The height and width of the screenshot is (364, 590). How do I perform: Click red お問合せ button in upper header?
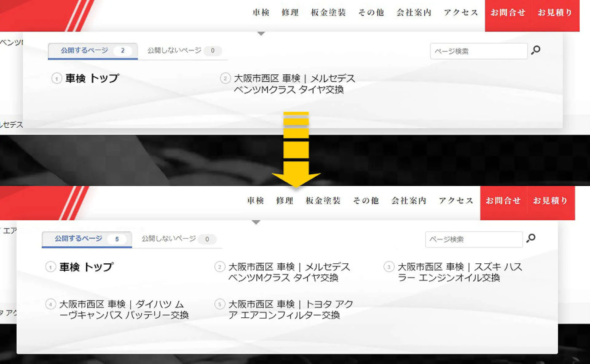(508, 16)
